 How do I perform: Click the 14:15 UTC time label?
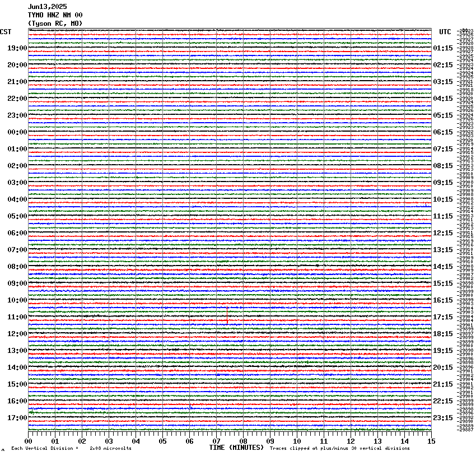click(443, 267)
